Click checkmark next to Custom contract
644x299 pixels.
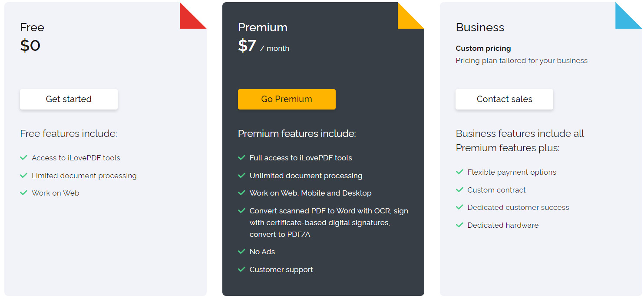coord(459,190)
